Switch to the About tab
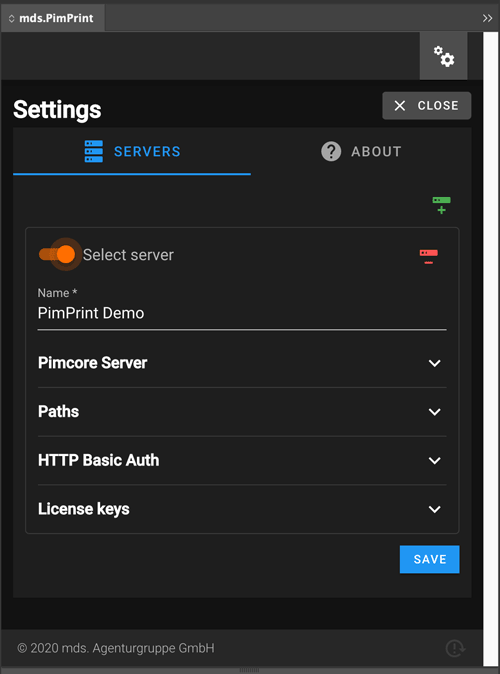The image size is (500, 674). (x=361, y=151)
